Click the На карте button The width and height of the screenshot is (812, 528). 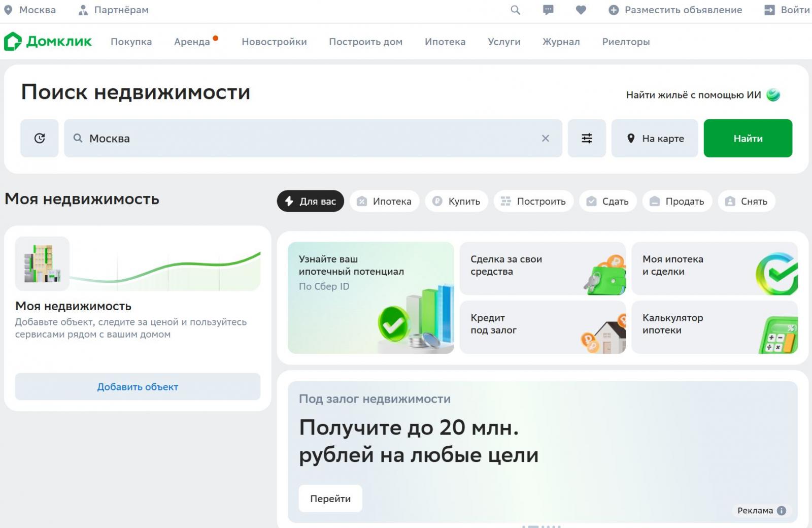(x=655, y=138)
